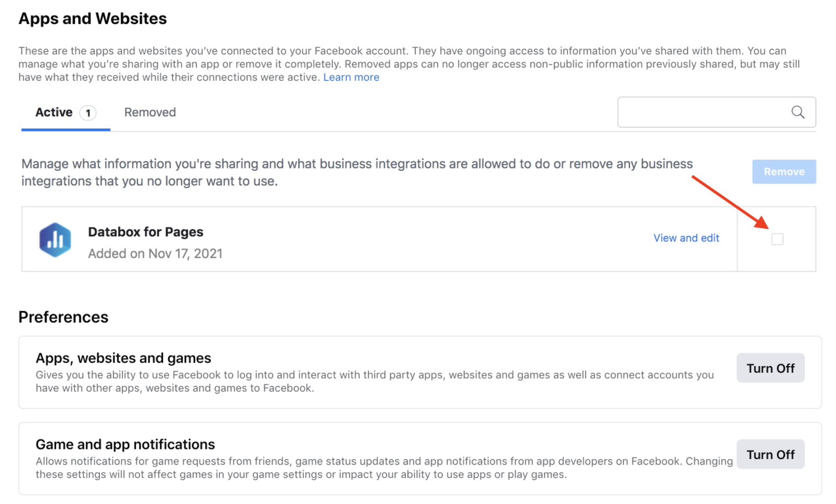
Task: Select the Active tab
Action: tap(54, 112)
